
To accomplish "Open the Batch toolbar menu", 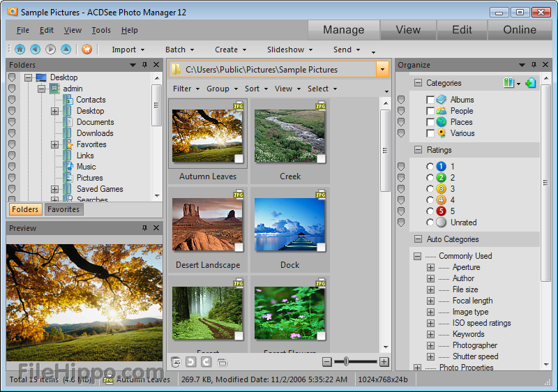I will coord(180,50).
